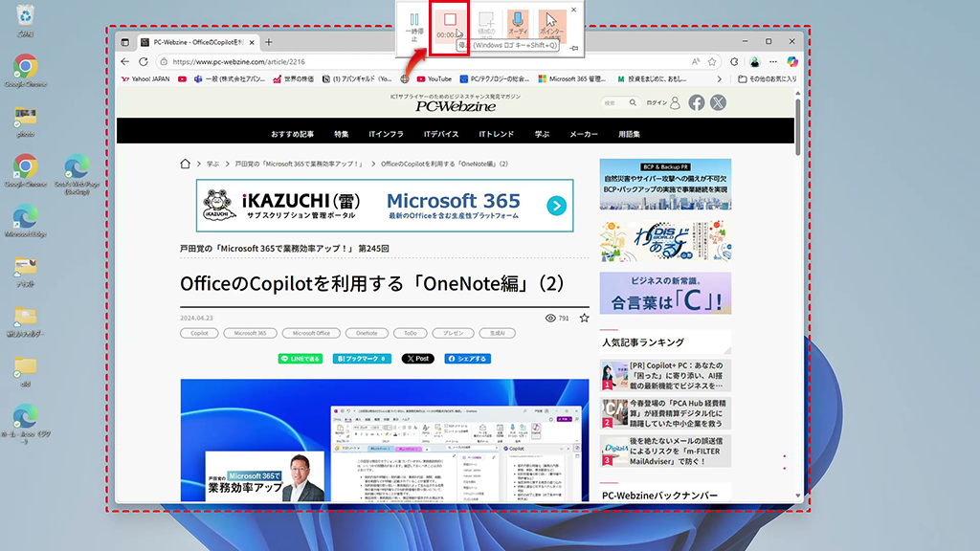Select the ToDo tag

click(x=410, y=334)
